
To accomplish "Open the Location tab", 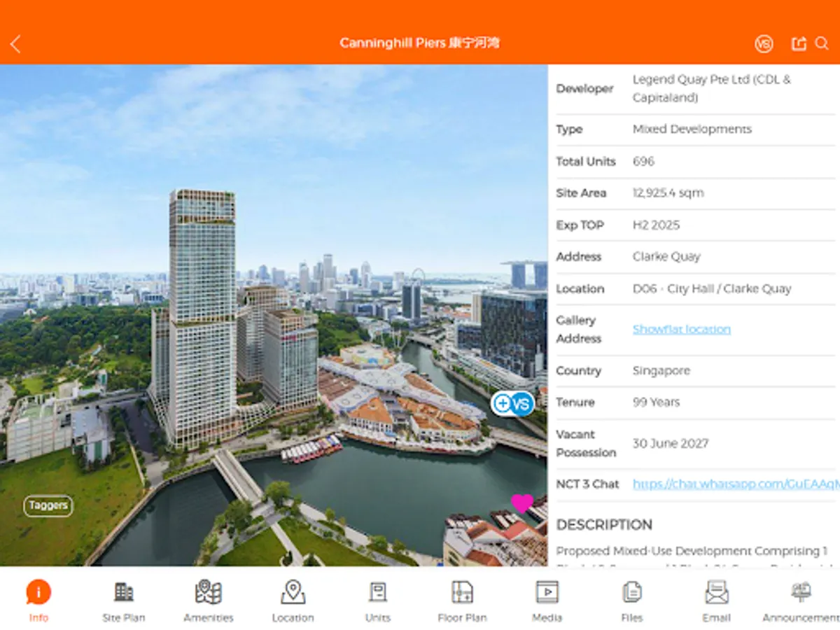I will pos(293,601).
